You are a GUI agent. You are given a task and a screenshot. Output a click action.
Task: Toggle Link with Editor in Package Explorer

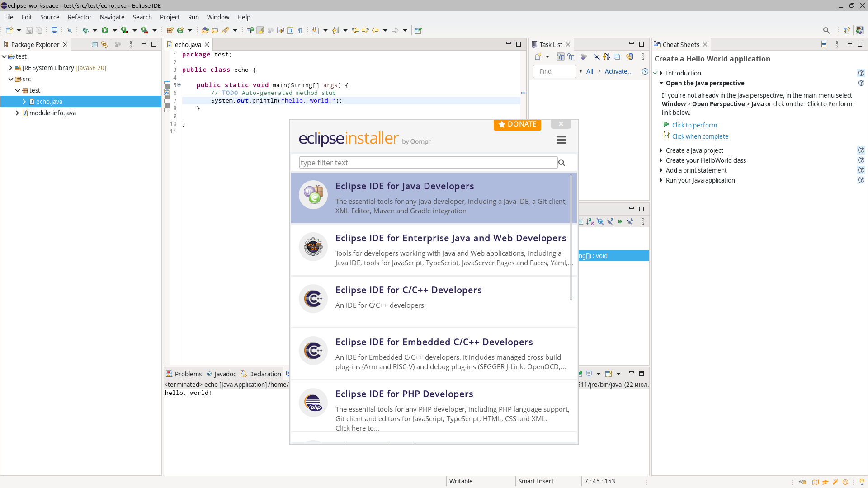(x=104, y=44)
